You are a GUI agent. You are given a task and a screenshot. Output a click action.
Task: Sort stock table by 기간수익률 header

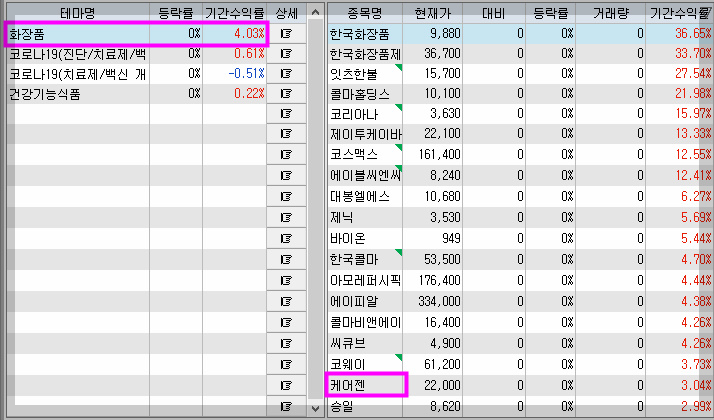(x=680, y=13)
